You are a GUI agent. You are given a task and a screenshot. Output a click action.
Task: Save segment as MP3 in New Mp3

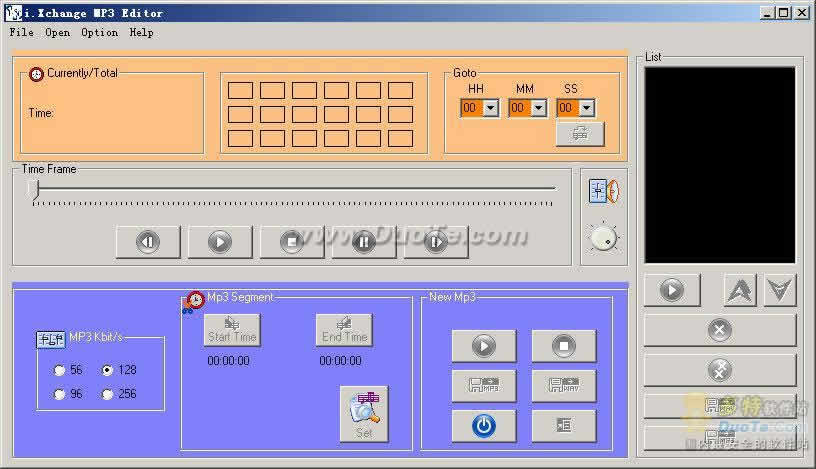click(x=483, y=386)
